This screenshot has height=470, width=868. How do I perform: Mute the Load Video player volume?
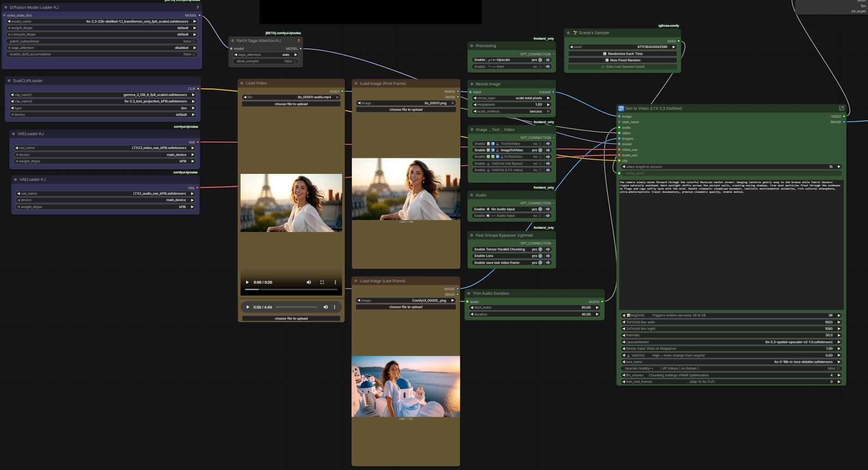tap(309, 282)
